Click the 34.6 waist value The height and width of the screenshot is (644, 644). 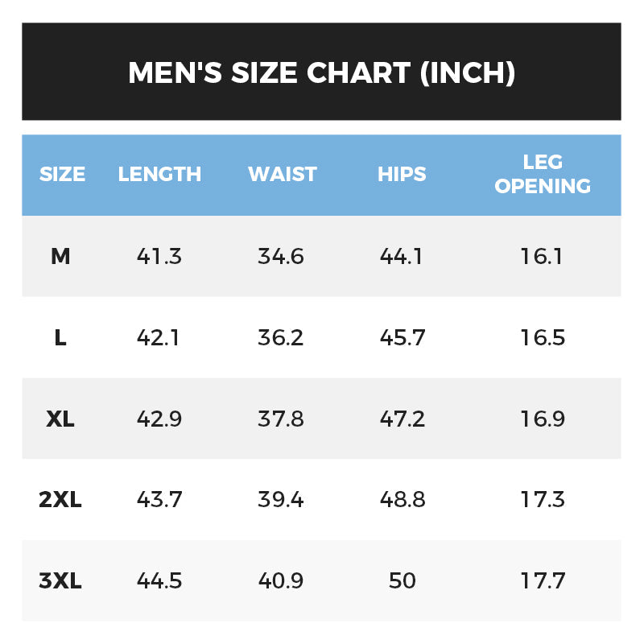(x=281, y=257)
